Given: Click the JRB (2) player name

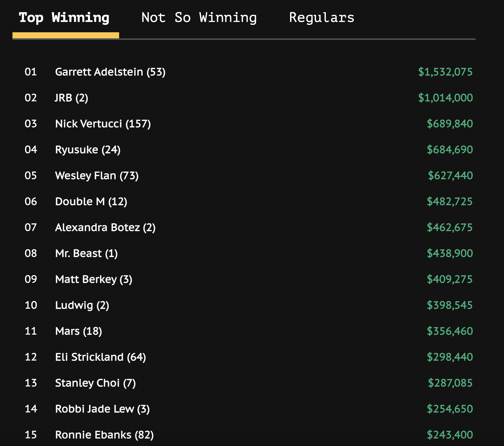Looking at the screenshot, I should (71, 98).
